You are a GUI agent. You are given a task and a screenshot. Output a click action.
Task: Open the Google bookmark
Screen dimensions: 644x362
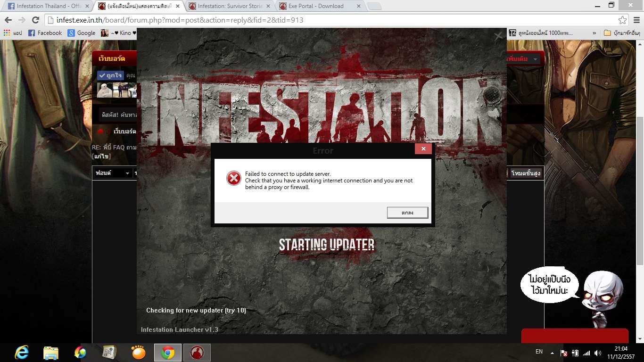82,33
